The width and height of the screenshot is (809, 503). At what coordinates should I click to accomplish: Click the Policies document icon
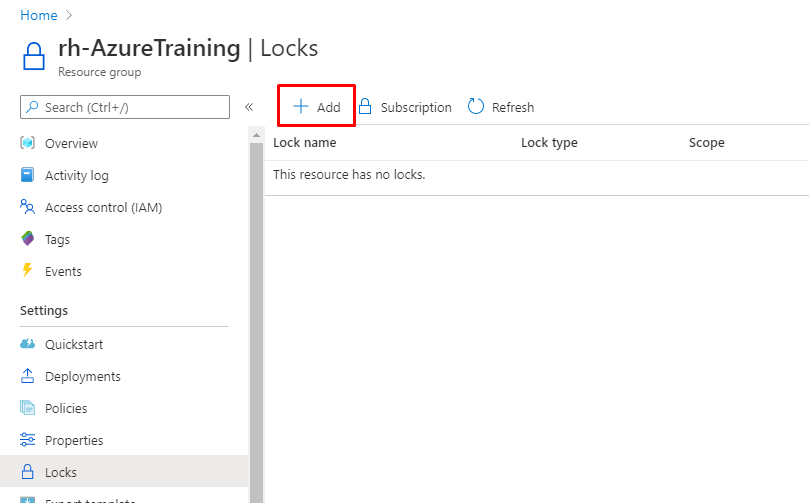27,408
